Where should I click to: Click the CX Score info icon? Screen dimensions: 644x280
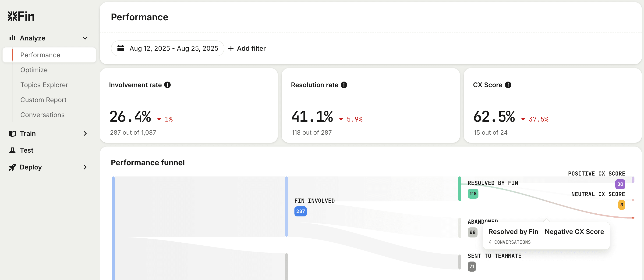click(508, 85)
